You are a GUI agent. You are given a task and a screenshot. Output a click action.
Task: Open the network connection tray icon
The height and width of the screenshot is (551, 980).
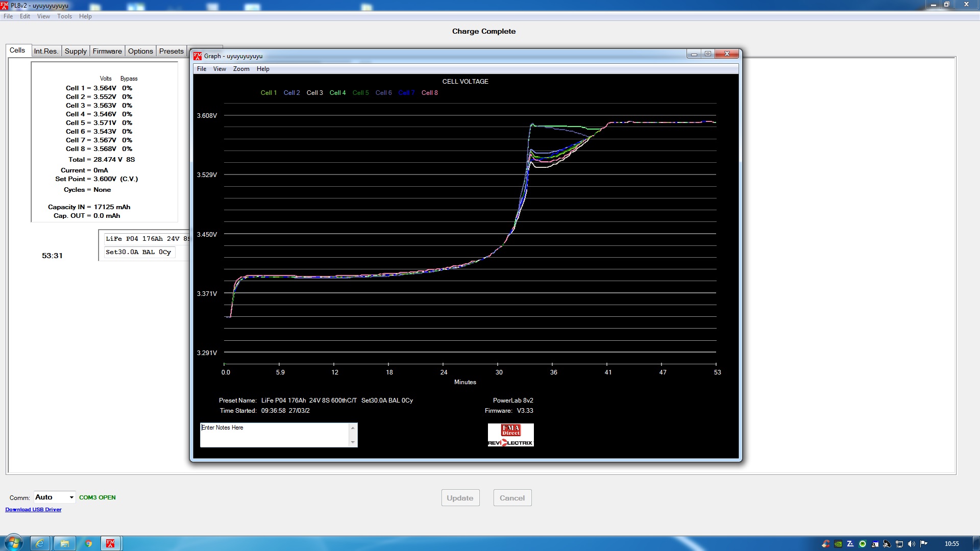899,544
